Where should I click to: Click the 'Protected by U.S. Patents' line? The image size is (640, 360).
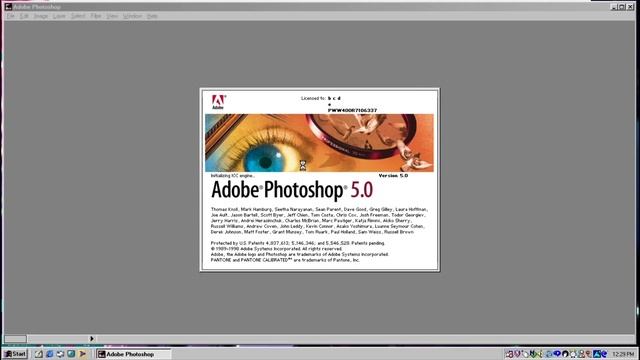point(298,243)
